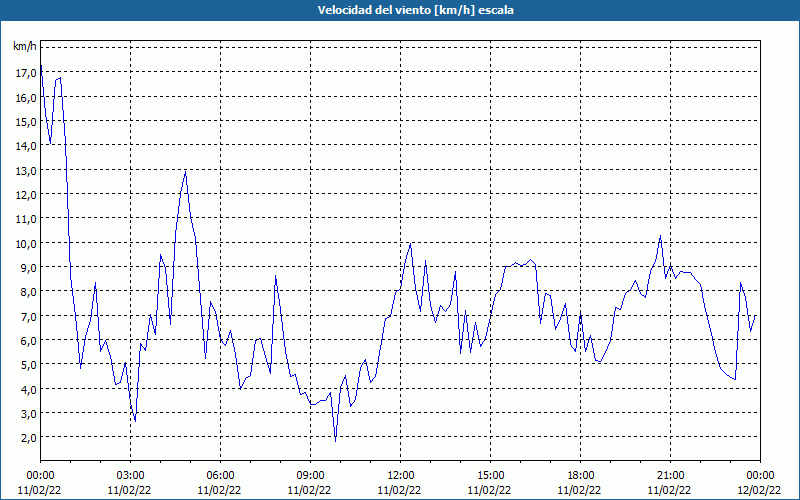The height and width of the screenshot is (500, 800).
Task: Select the "2,0" y-axis label
Action: pyautogui.click(x=29, y=438)
